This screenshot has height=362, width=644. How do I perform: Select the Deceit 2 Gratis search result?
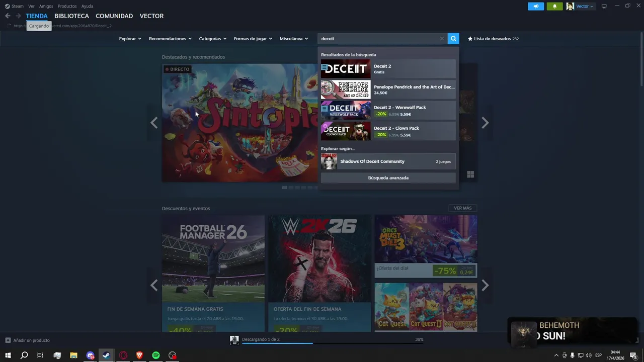pos(388,69)
